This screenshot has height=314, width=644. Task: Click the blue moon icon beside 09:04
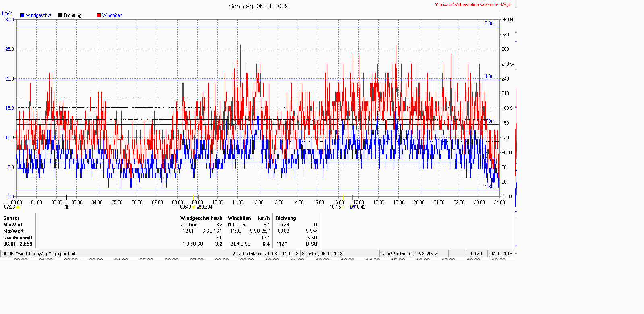[x=199, y=207]
